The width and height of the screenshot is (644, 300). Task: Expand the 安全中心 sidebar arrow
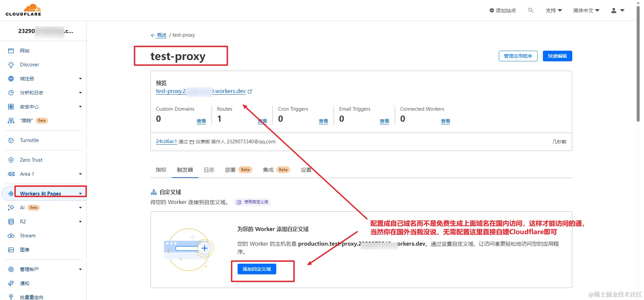[80, 107]
